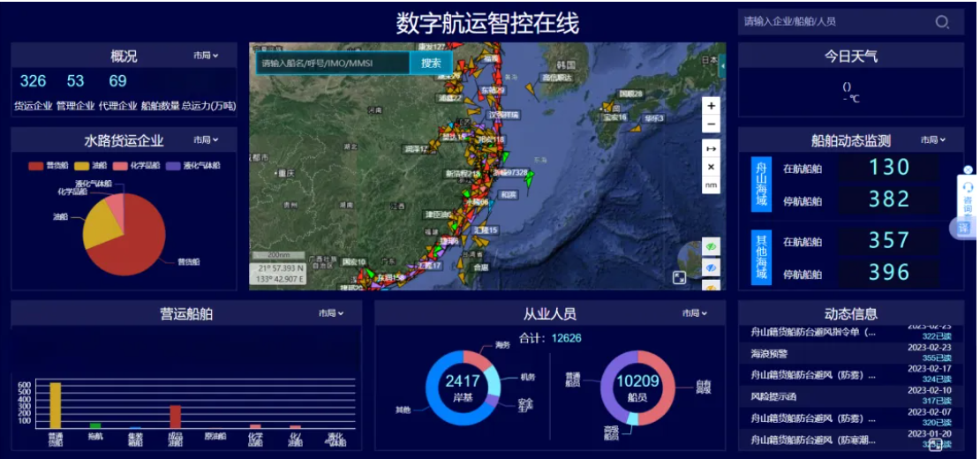Click the X clear button on map controls
This screenshot has width=980, height=459.
(x=712, y=167)
